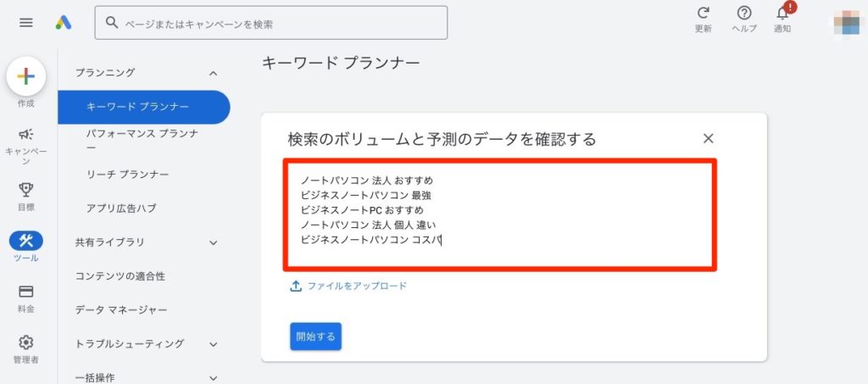Image resolution: width=868 pixels, height=384 pixels.
Task: Click the keyword list text area
Action: coord(500,214)
